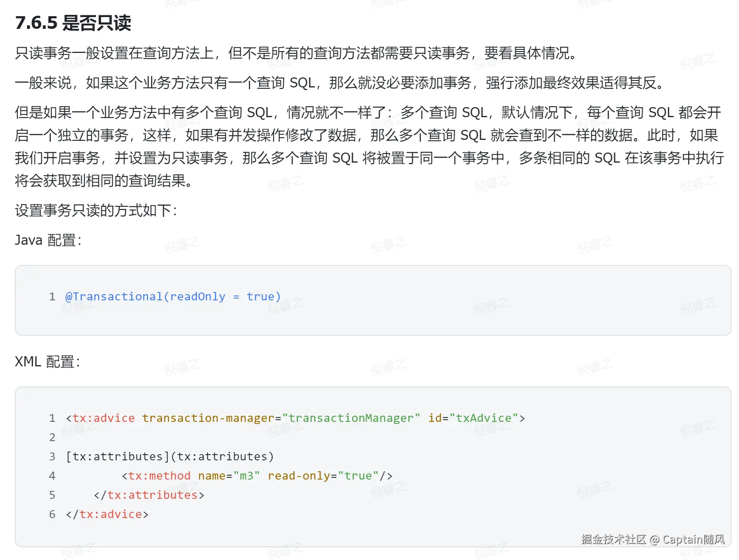The width and height of the screenshot is (739, 560).
Task: Click line number 2 in XML code block
Action: (52, 437)
